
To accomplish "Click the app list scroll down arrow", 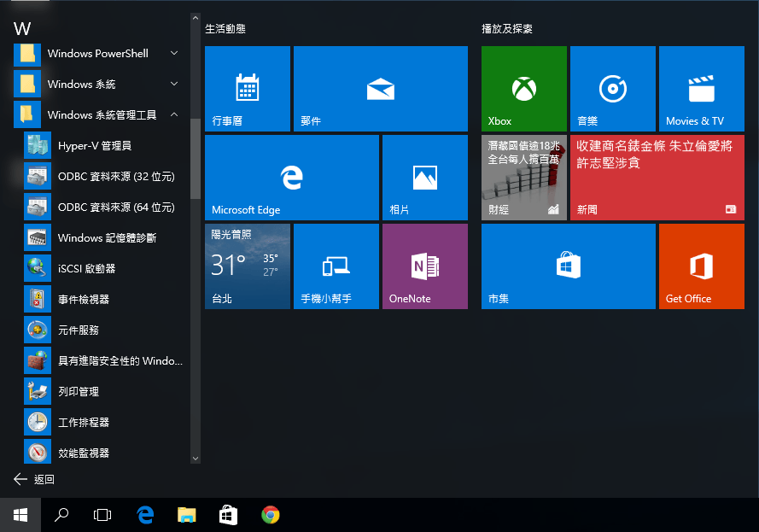I will [x=196, y=459].
